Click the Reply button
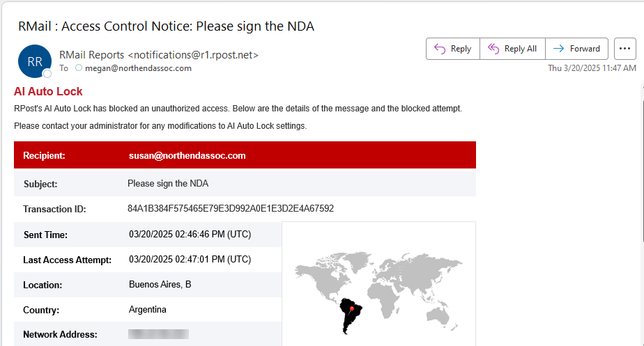644x346 pixels. [453, 49]
